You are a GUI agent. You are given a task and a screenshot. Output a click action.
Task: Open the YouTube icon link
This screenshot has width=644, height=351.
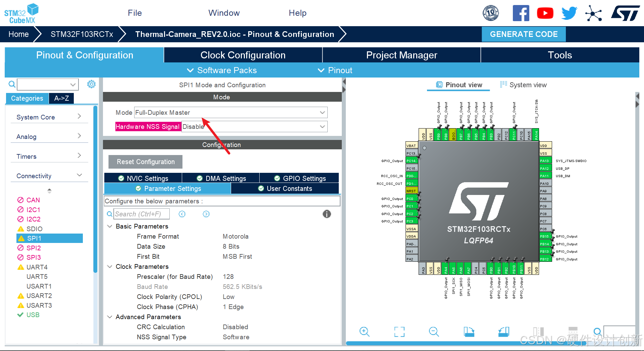[545, 13]
